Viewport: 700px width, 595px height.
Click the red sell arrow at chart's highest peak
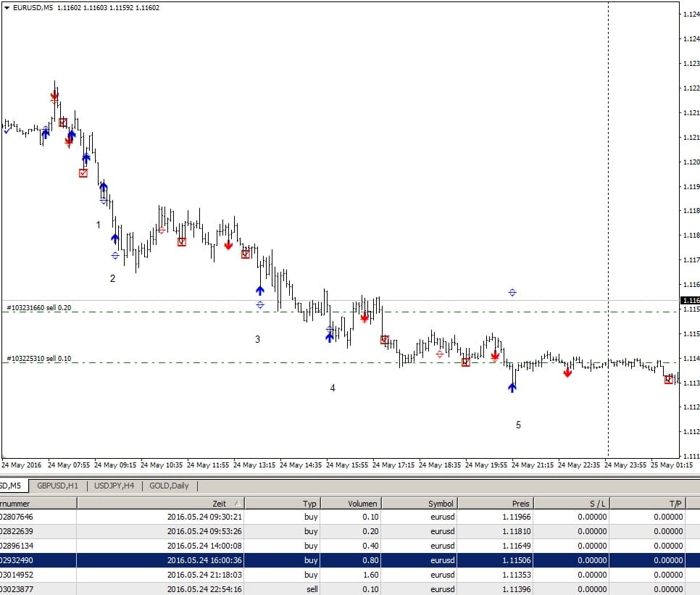coord(54,95)
